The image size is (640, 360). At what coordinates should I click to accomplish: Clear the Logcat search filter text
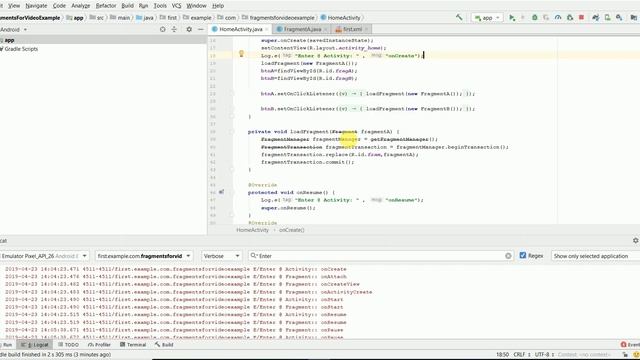coord(508,256)
